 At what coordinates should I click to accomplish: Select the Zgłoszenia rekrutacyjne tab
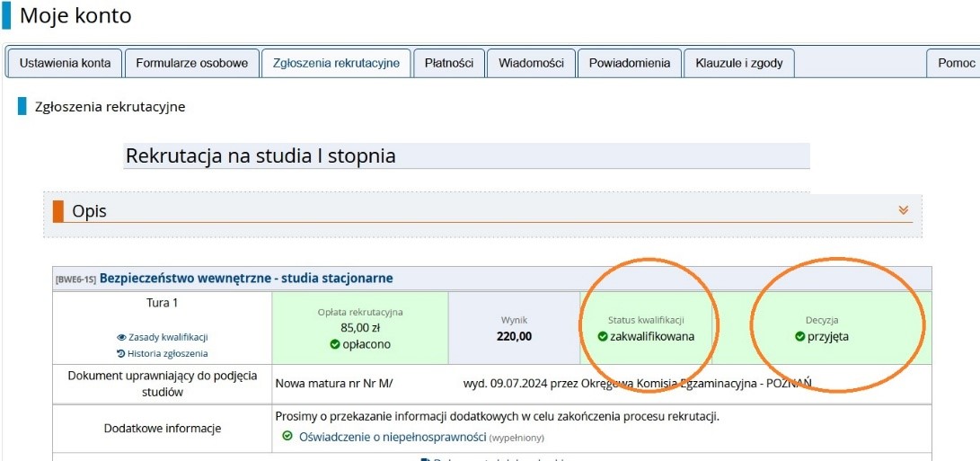point(336,63)
